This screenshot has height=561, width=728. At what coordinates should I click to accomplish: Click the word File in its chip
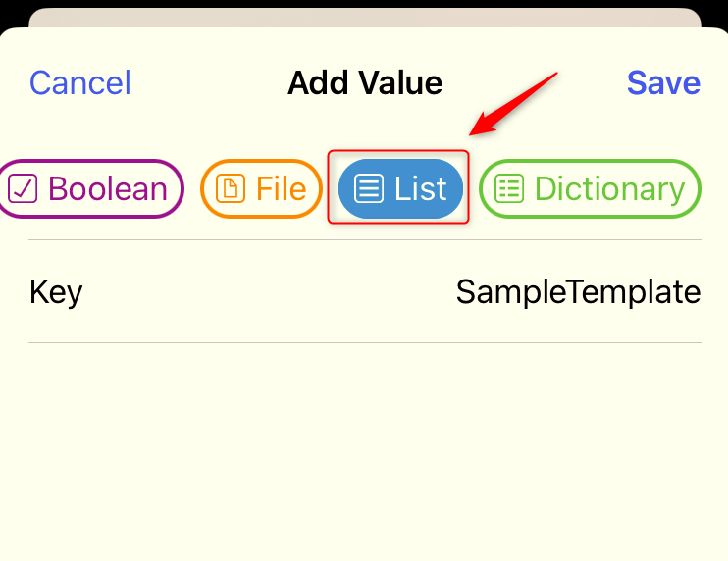coord(281,188)
